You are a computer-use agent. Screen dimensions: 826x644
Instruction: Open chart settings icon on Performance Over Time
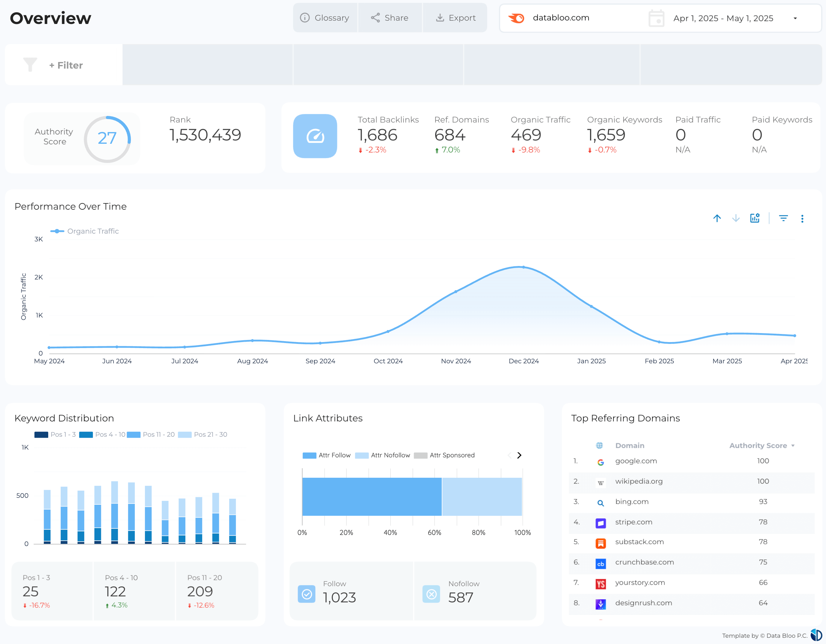tap(755, 218)
